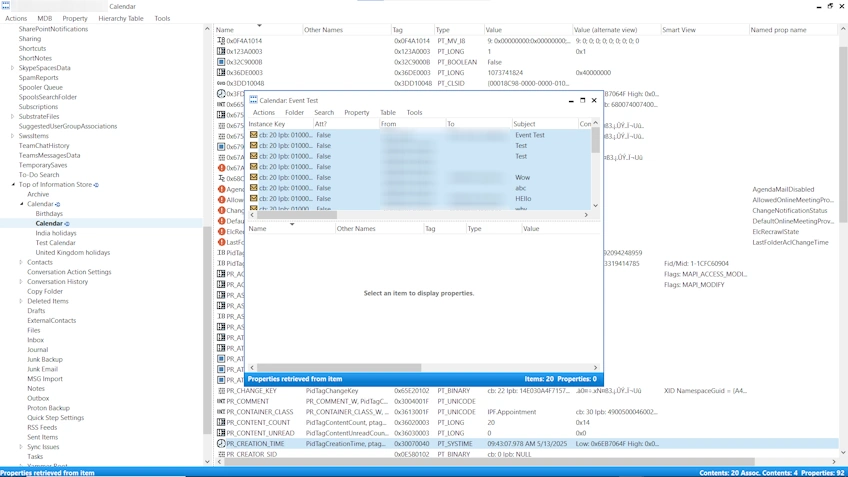Viewport: 848px width, 477px height.
Task: Click the 0x36DE0003 property icon
Action: point(221,72)
